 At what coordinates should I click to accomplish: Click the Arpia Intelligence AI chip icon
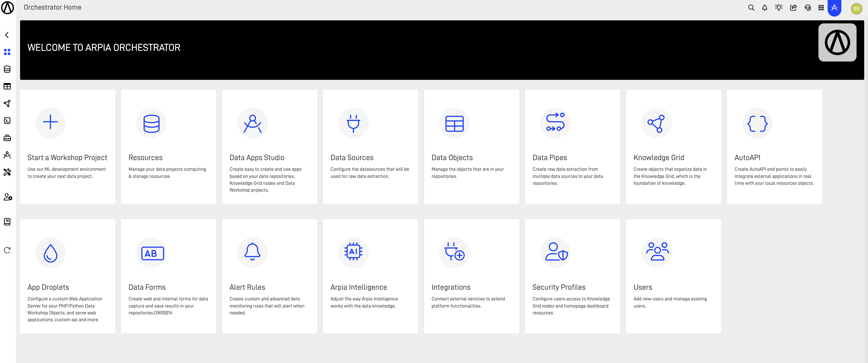point(353,252)
